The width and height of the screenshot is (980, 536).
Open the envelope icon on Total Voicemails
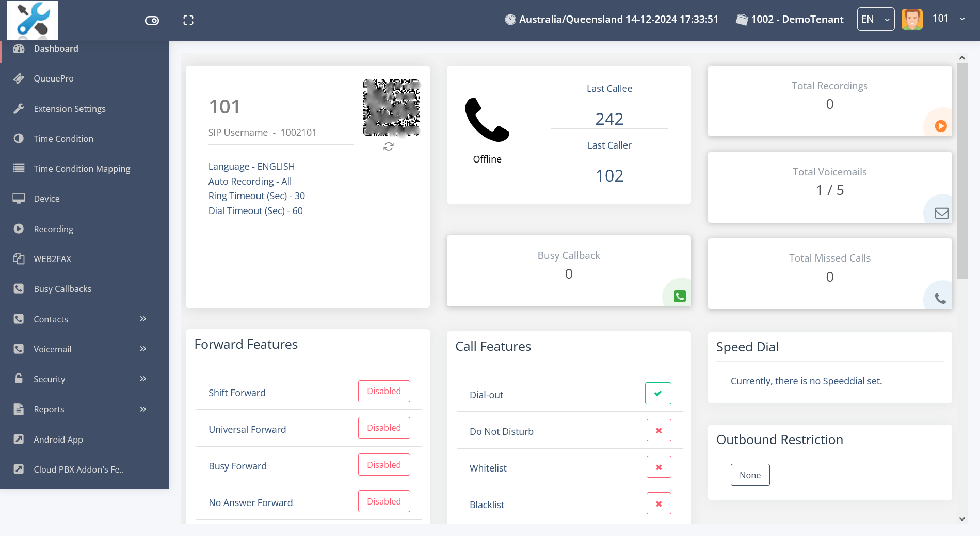coord(941,213)
